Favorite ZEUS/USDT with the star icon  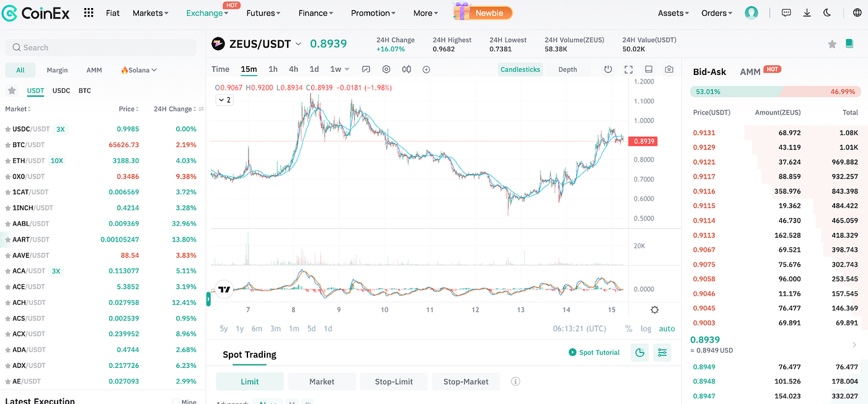click(x=832, y=45)
